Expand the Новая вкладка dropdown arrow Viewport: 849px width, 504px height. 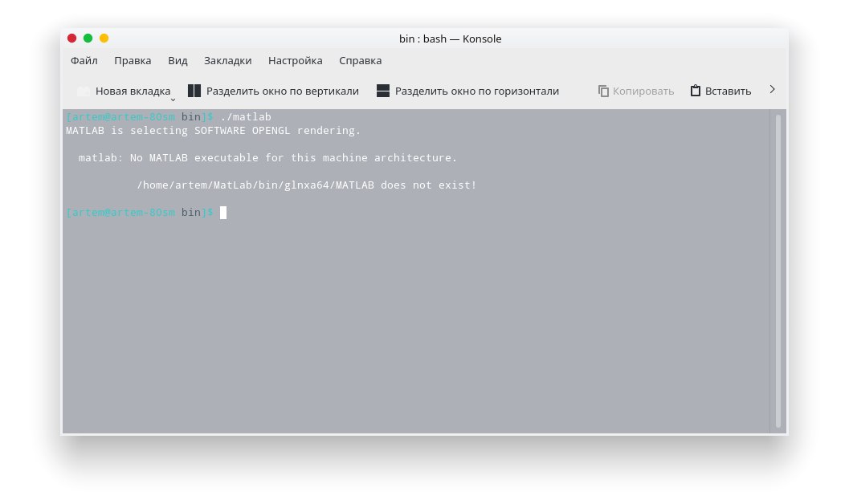coord(173,100)
